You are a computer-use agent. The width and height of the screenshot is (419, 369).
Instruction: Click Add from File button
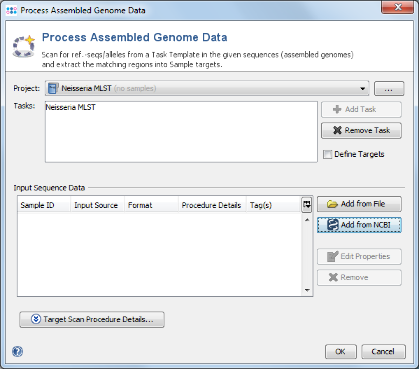click(x=359, y=204)
